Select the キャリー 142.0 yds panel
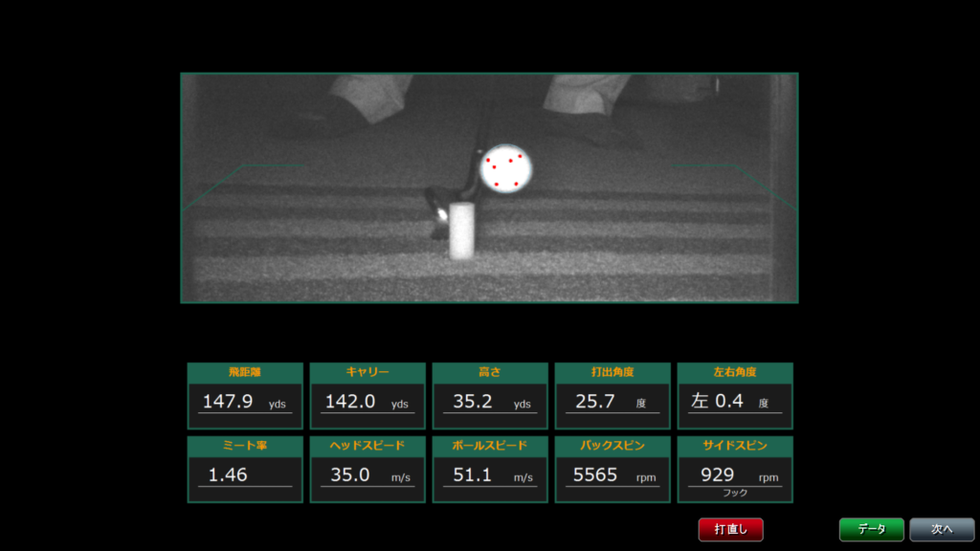Viewport: 980px width, 551px height. click(x=367, y=395)
